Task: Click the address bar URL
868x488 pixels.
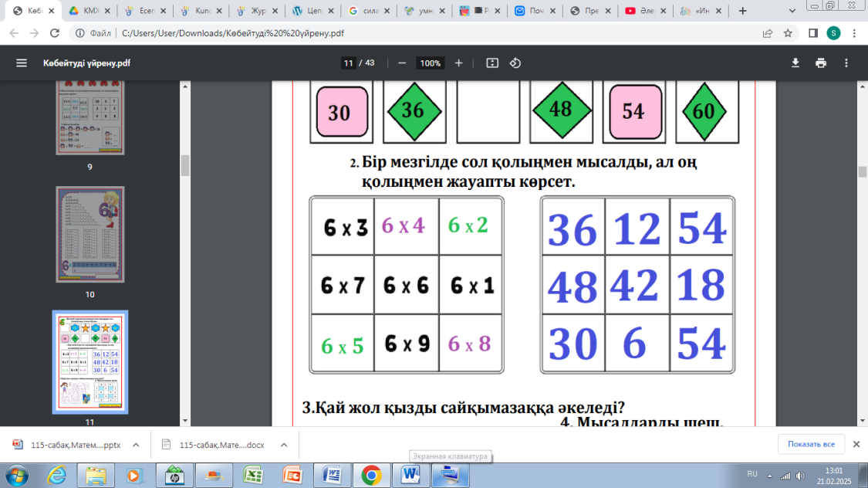Action: click(232, 33)
